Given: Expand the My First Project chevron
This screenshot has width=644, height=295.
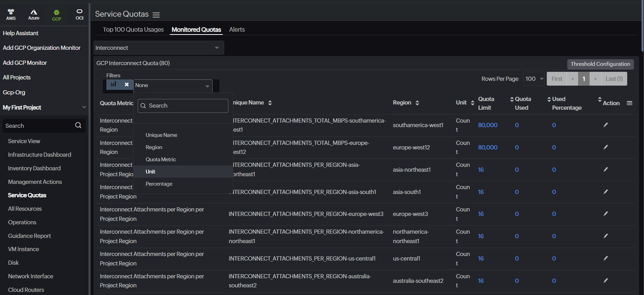Looking at the screenshot, I should pyautogui.click(x=84, y=107).
